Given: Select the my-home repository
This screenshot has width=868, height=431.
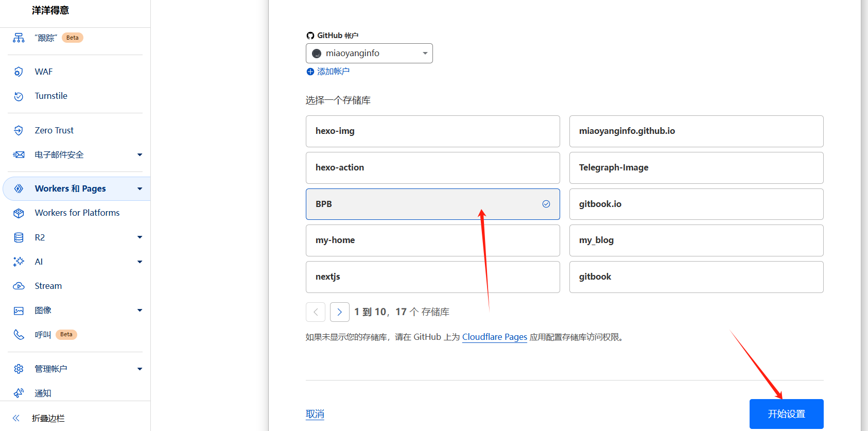Looking at the screenshot, I should 432,240.
